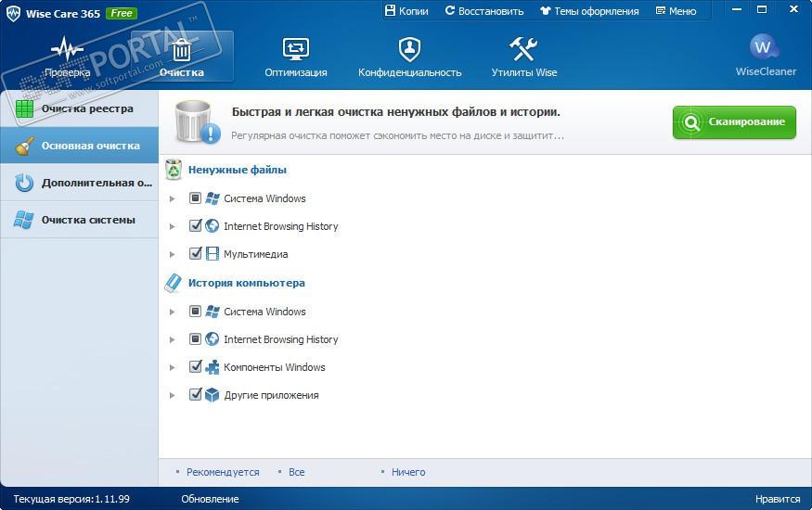Maximize the Wise Care 365 window
Image resolution: width=812 pixels, height=510 pixels.
click(762, 10)
